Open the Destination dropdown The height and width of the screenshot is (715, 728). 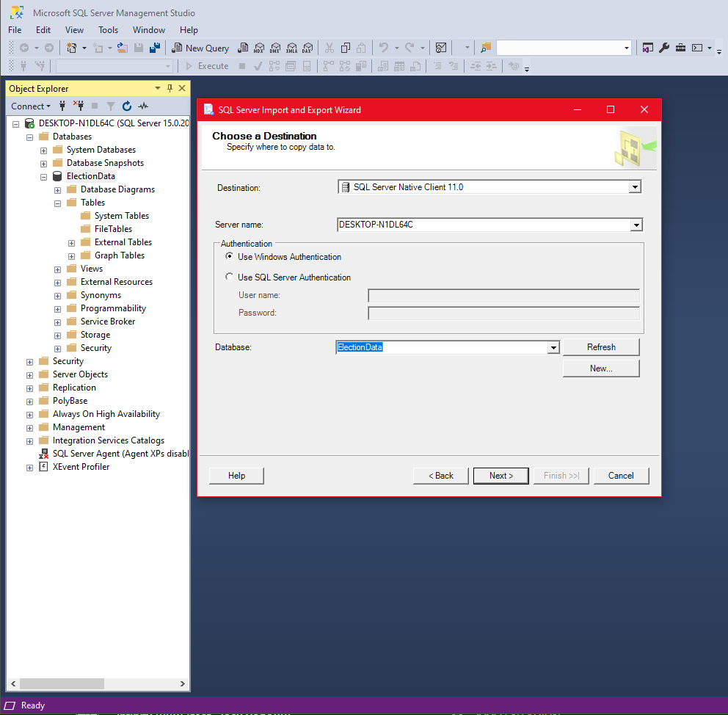[x=635, y=187]
